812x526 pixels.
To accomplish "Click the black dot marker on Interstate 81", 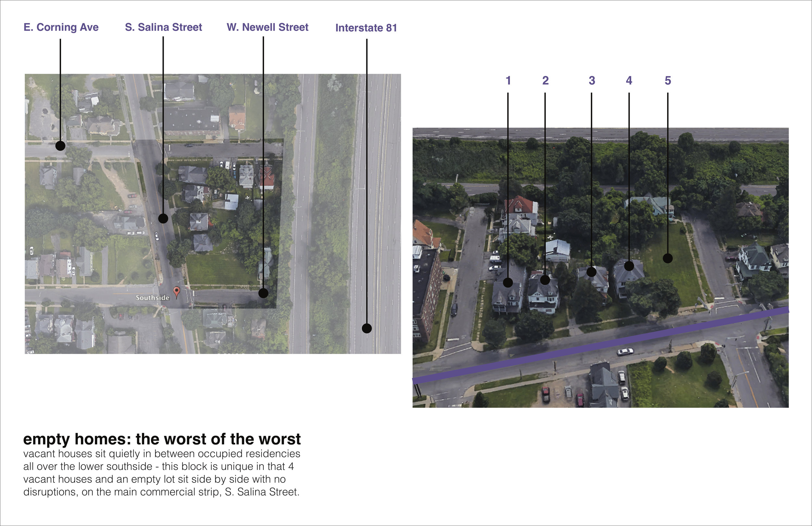I will coord(367,329).
